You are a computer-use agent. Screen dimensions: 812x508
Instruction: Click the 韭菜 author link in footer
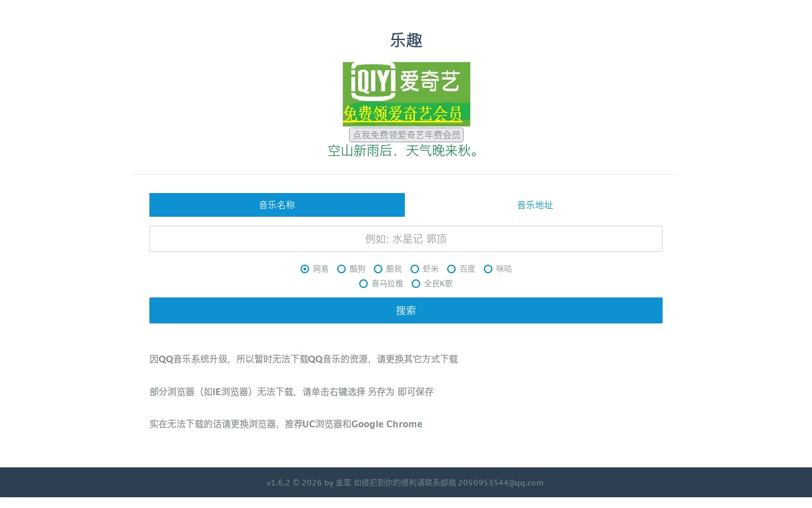point(343,483)
